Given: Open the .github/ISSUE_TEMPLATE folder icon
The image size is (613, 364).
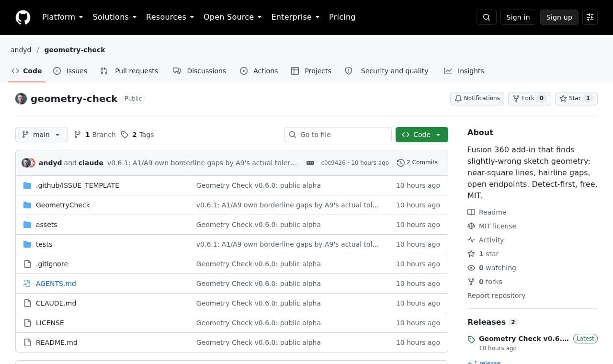Looking at the screenshot, I should [x=27, y=185].
